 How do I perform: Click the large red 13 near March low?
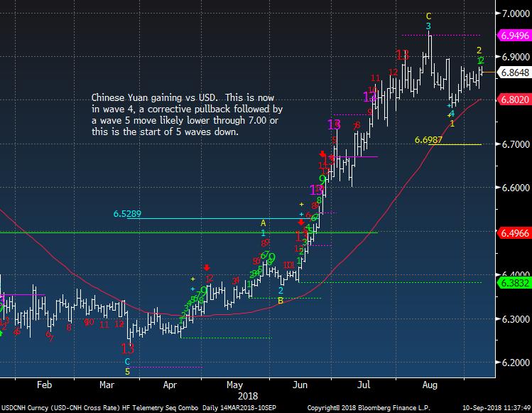click(128, 348)
